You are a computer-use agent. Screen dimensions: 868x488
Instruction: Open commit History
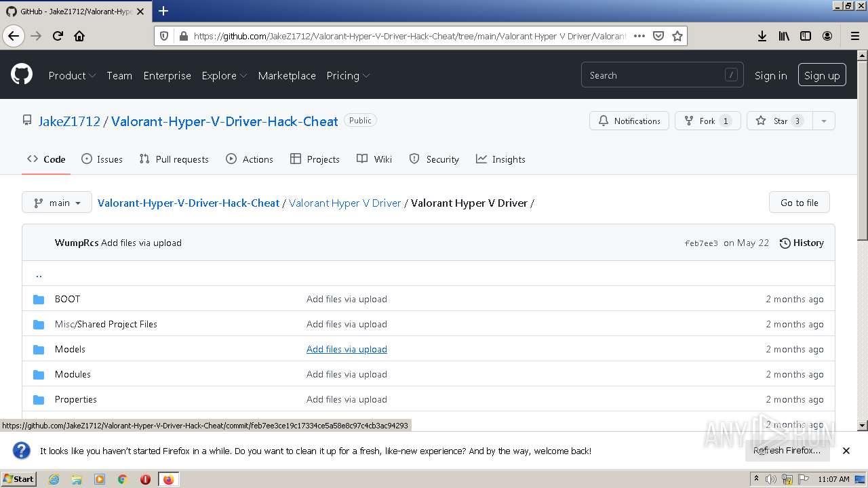point(802,243)
